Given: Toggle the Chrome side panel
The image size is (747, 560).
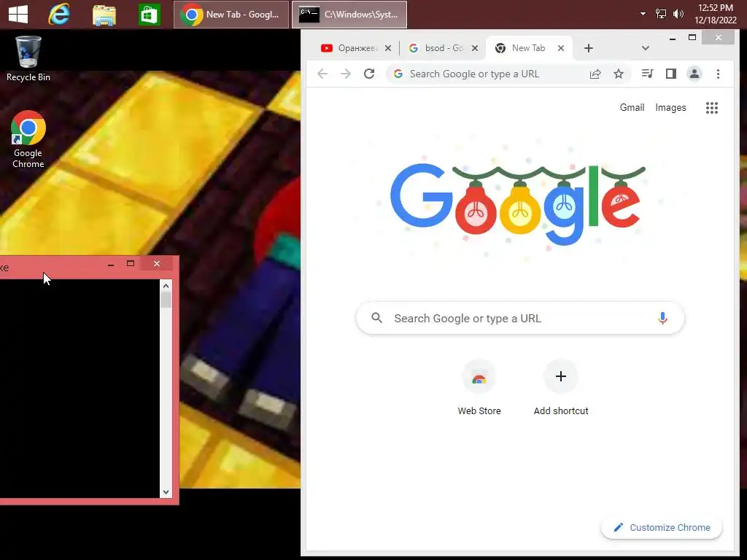Looking at the screenshot, I should 671,74.
